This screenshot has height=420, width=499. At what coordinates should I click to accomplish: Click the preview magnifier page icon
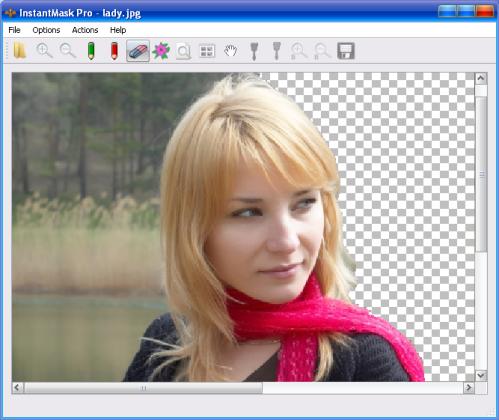point(184,51)
